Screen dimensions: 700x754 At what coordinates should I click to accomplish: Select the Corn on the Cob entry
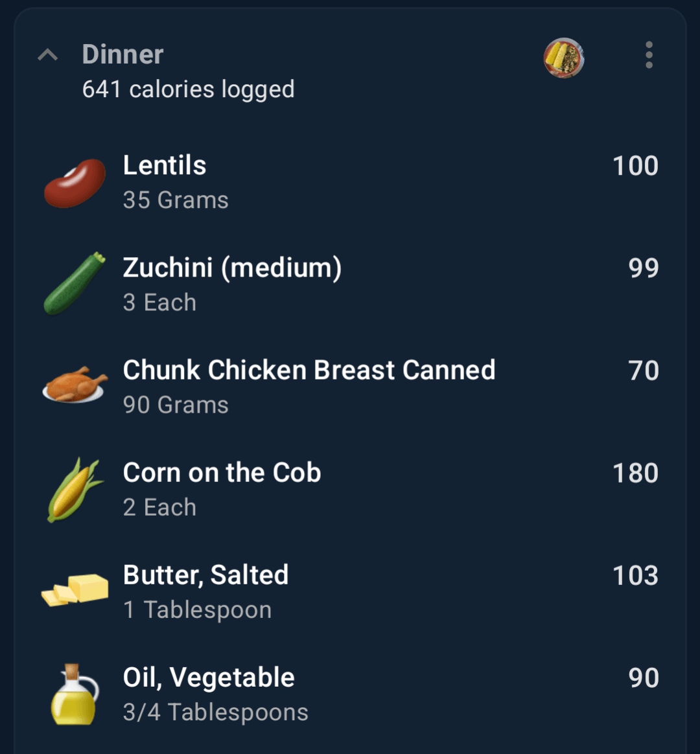pos(350,490)
